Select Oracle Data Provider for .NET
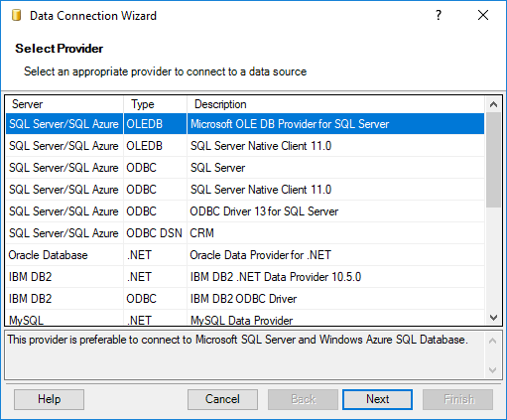 pyautogui.click(x=245, y=255)
